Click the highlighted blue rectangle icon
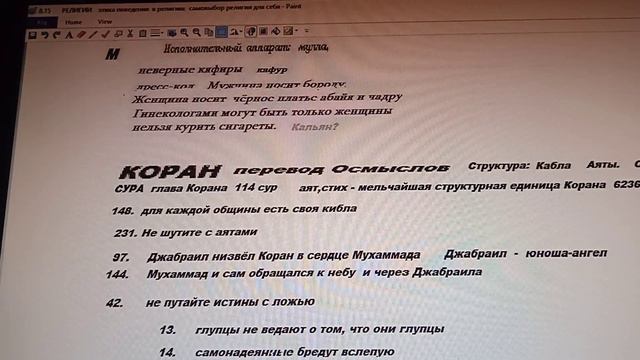640x360 pixels. tap(221, 31)
